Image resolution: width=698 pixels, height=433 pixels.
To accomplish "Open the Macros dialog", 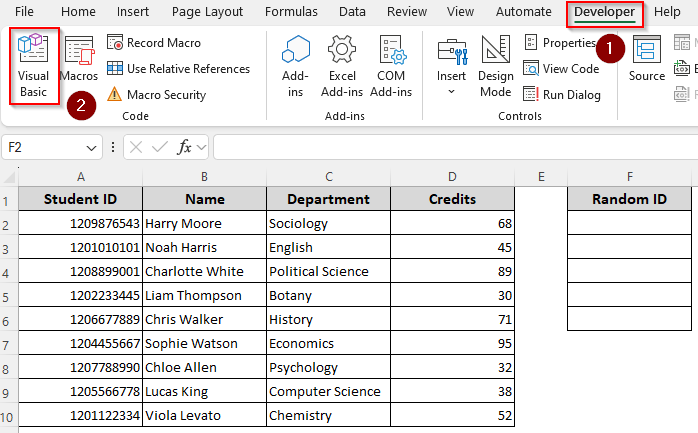I will (x=79, y=60).
